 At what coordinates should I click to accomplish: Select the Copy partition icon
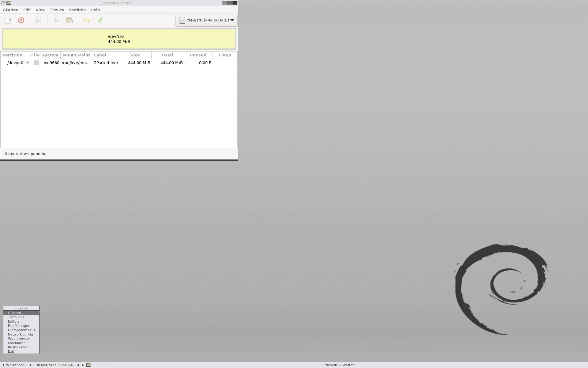point(56,20)
